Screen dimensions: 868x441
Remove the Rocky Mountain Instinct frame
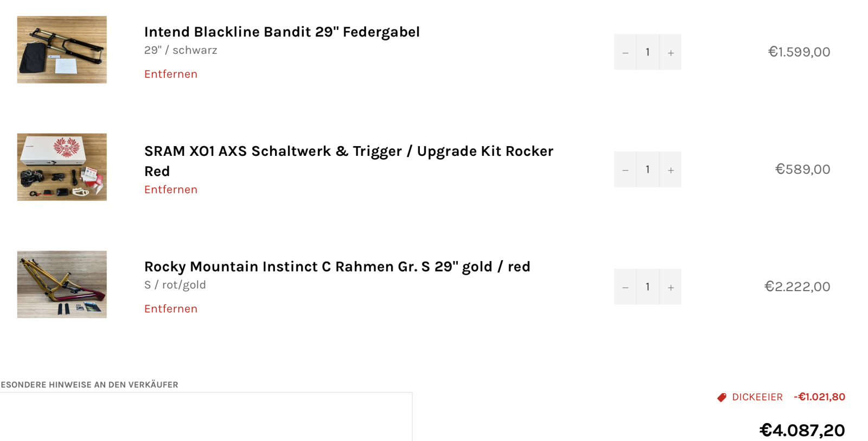170,308
